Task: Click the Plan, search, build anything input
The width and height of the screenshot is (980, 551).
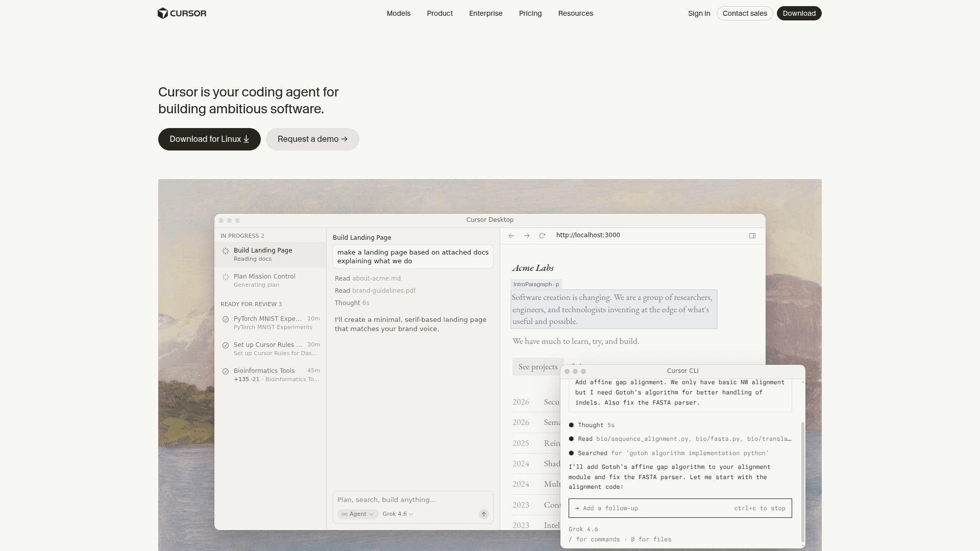Action: pos(412,500)
